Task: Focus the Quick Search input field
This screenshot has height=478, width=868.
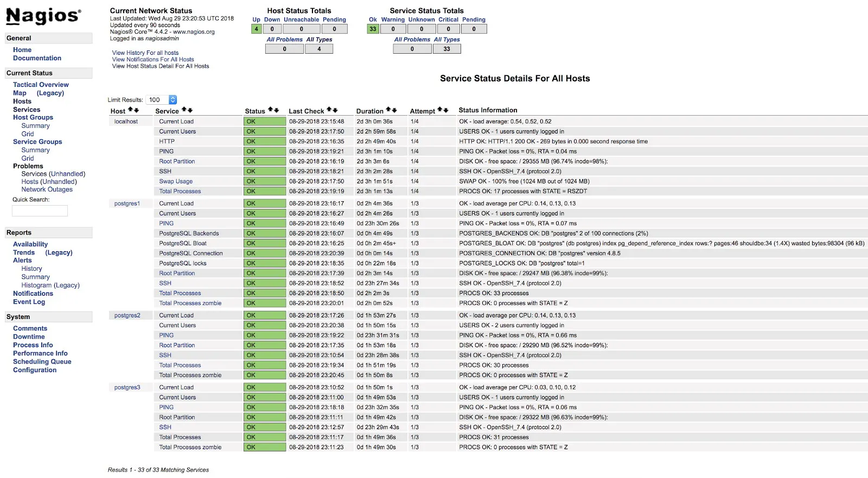Action: (x=40, y=211)
